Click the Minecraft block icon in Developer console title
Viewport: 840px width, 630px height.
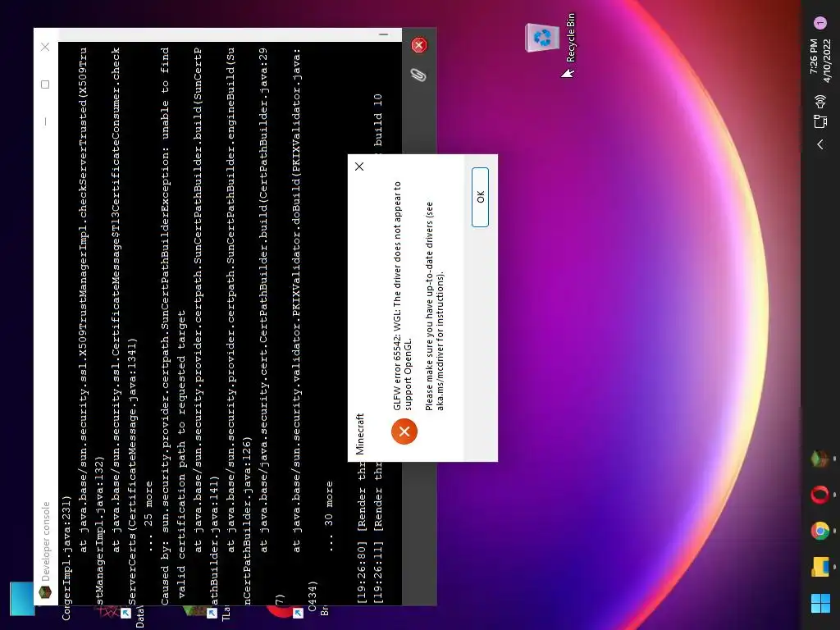(x=45, y=592)
